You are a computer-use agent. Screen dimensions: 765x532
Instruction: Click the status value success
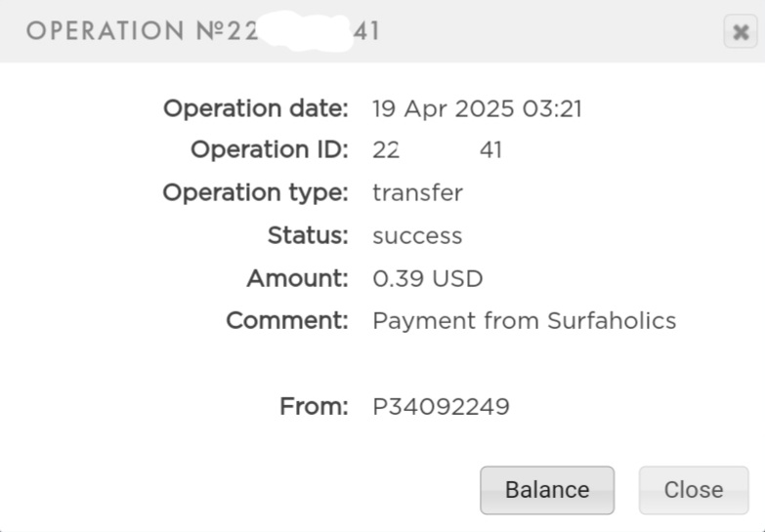click(x=417, y=236)
